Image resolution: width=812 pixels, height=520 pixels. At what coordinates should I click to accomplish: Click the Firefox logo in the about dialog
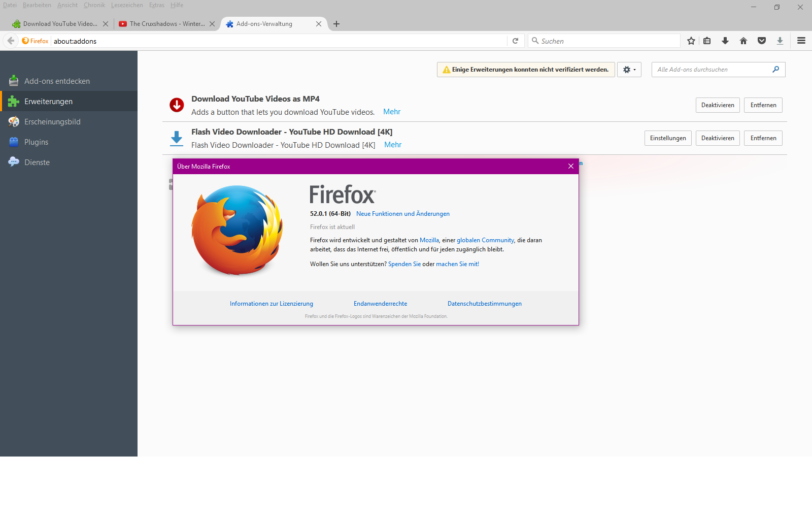point(237,231)
